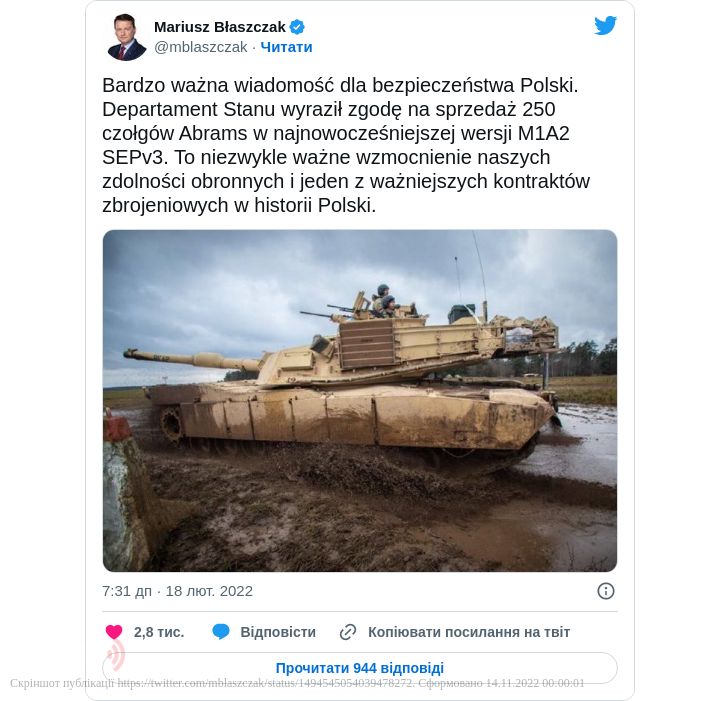Open the tweet info circle icon
The image size is (720, 701).
[x=605, y=591]
